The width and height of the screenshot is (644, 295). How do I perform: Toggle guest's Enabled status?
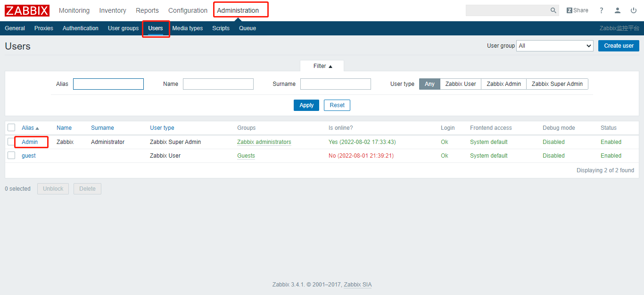[x=611, y=156]
